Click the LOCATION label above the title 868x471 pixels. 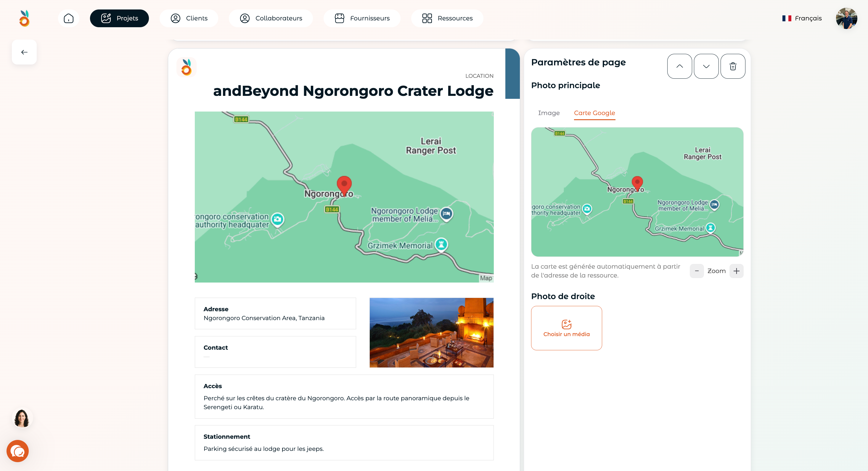tap(479, 76)
